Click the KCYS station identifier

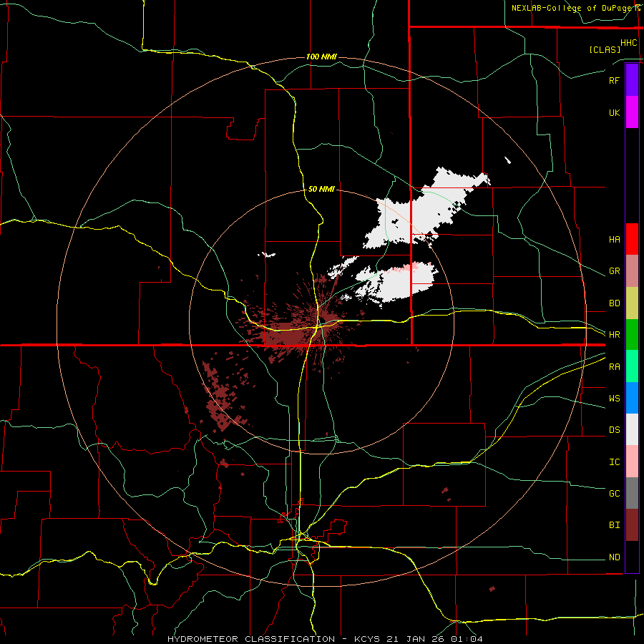tap(368, 639)
